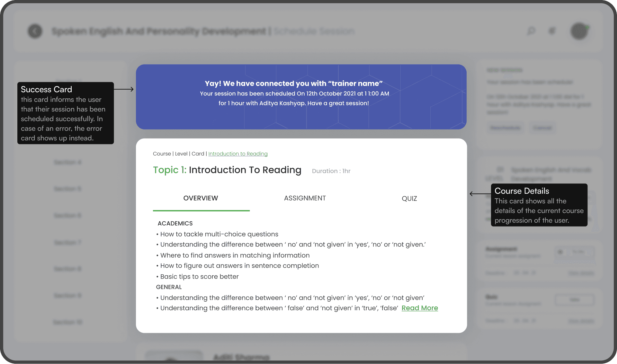Click the Take button on Quiz card

tap(574, 300)
